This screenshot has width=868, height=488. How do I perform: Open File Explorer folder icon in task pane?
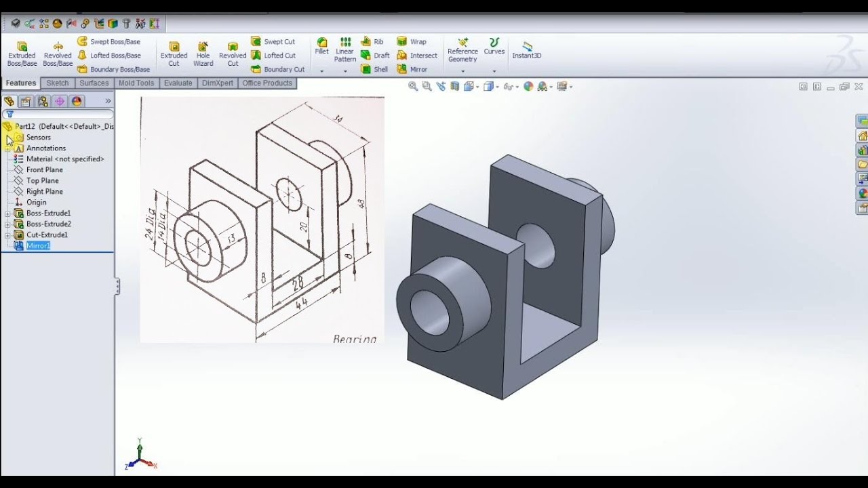coord(863,164)
